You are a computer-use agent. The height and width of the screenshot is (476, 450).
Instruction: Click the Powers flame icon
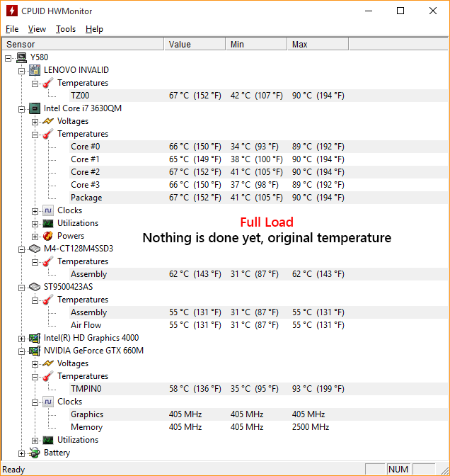(48, 236)
